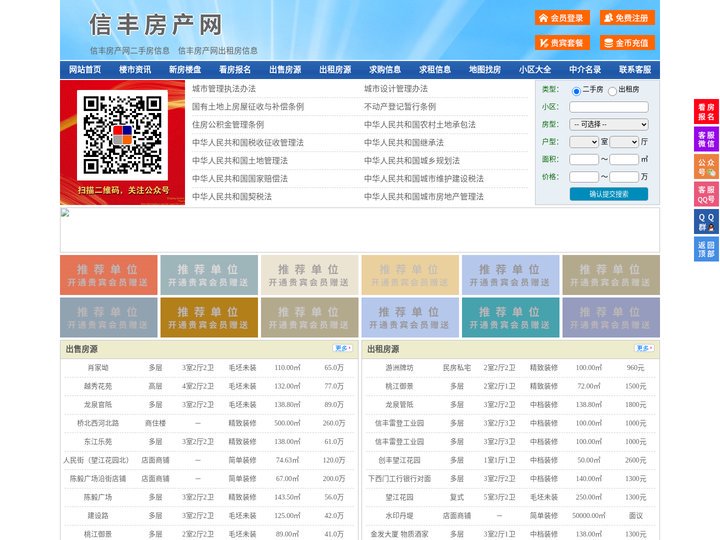Open the 城市设计管理办法 link

(396, 89)
